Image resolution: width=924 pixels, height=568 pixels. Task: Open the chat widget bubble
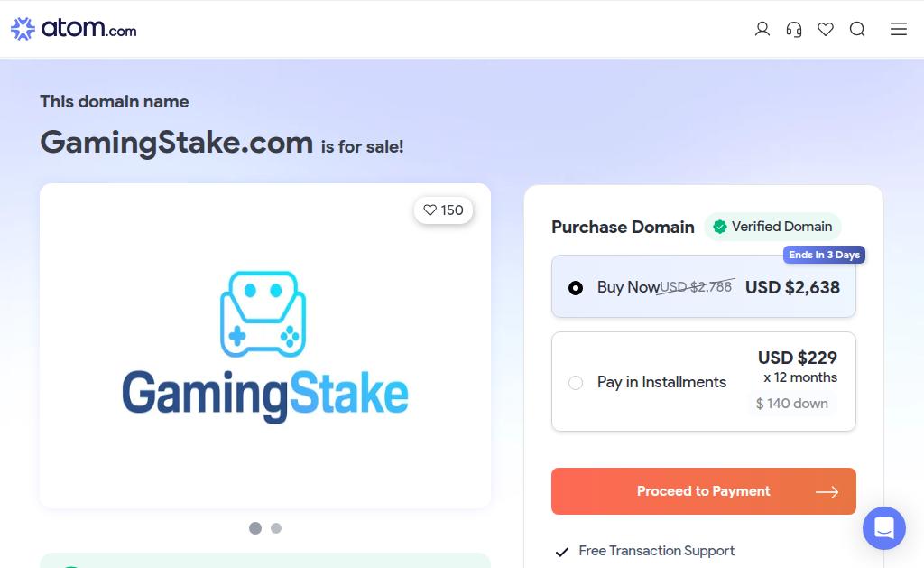coord(884,528)
